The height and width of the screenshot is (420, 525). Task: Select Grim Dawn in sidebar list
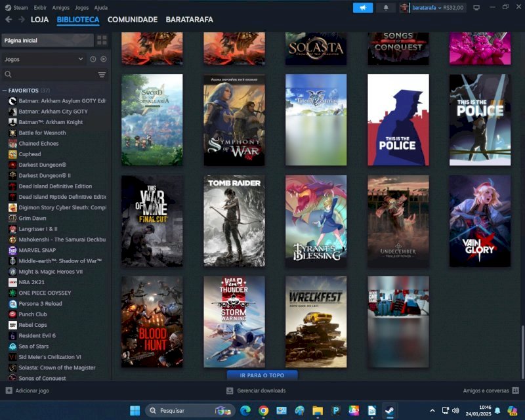coord(32,218)
